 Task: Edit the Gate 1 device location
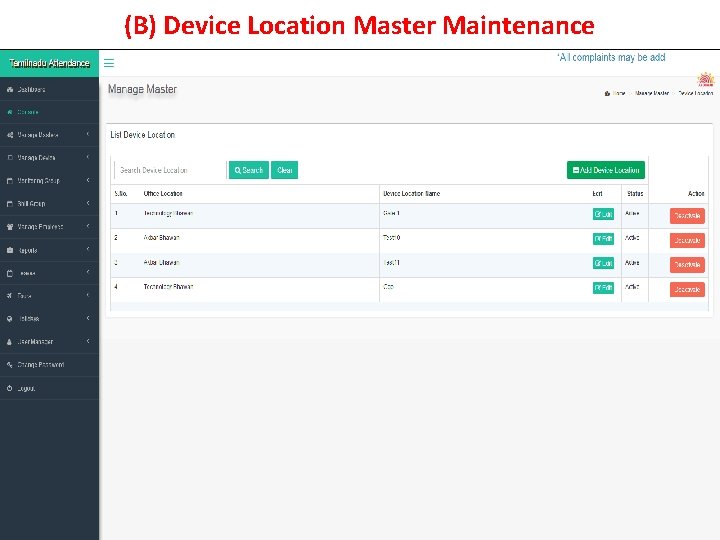603,214
